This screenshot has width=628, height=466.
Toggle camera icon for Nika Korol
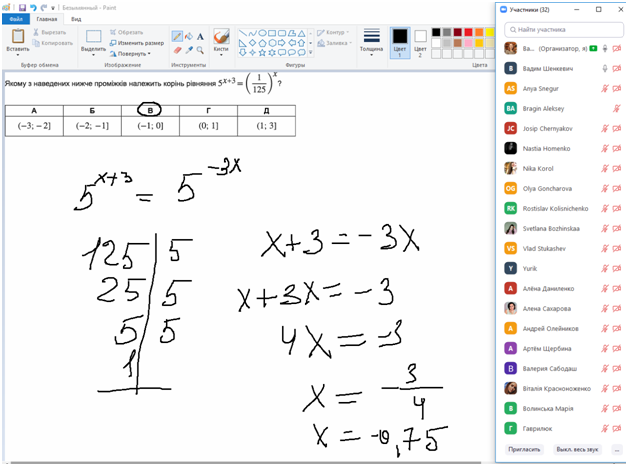click(617, 168)
